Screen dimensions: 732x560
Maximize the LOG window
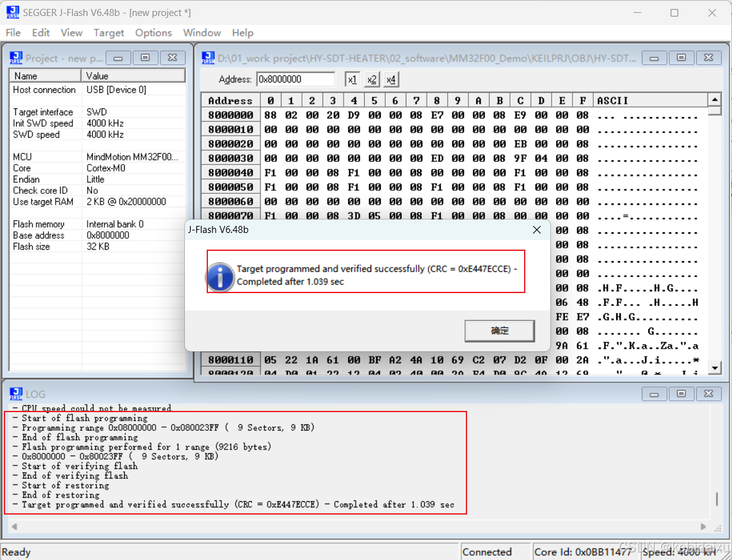[x=681, y=394]
